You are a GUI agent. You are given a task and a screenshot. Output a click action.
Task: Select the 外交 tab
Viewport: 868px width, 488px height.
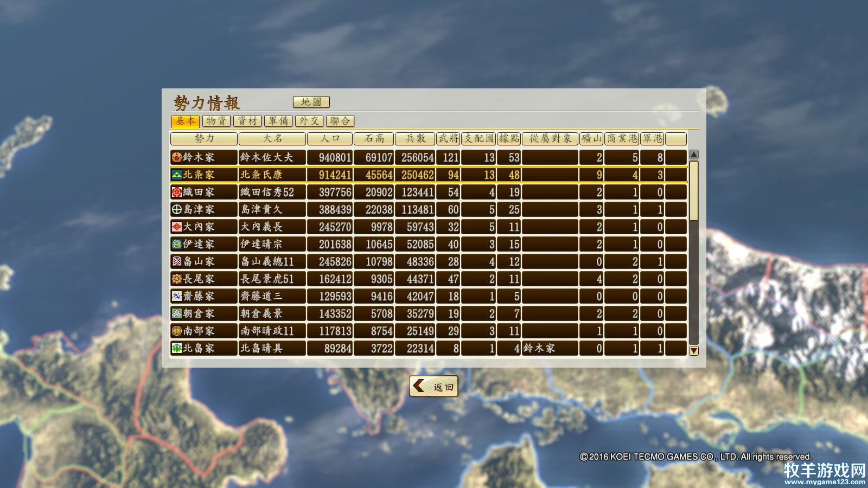click(x=310, y=121)
